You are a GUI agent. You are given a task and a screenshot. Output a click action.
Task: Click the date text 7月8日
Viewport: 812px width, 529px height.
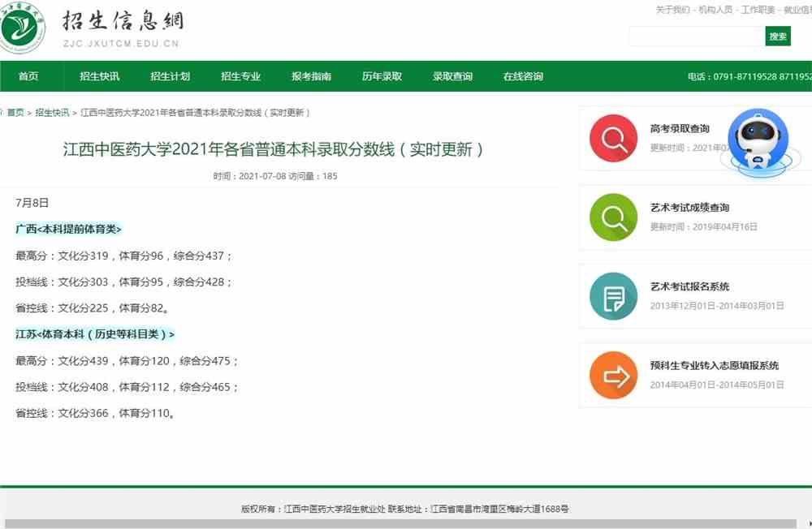pyautogui.click(x=32, y=203)
